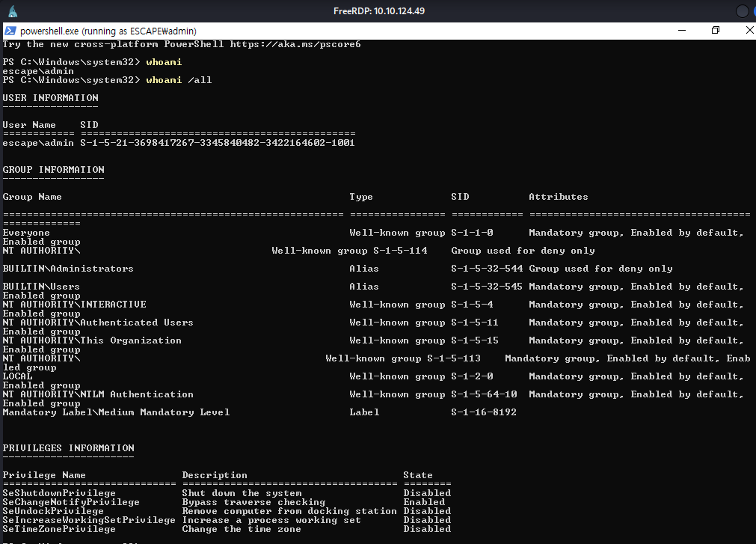Viewport: 756px width, 544px height.
Task: Click the USER INFORMATION heading
Action: click(50, 98)
